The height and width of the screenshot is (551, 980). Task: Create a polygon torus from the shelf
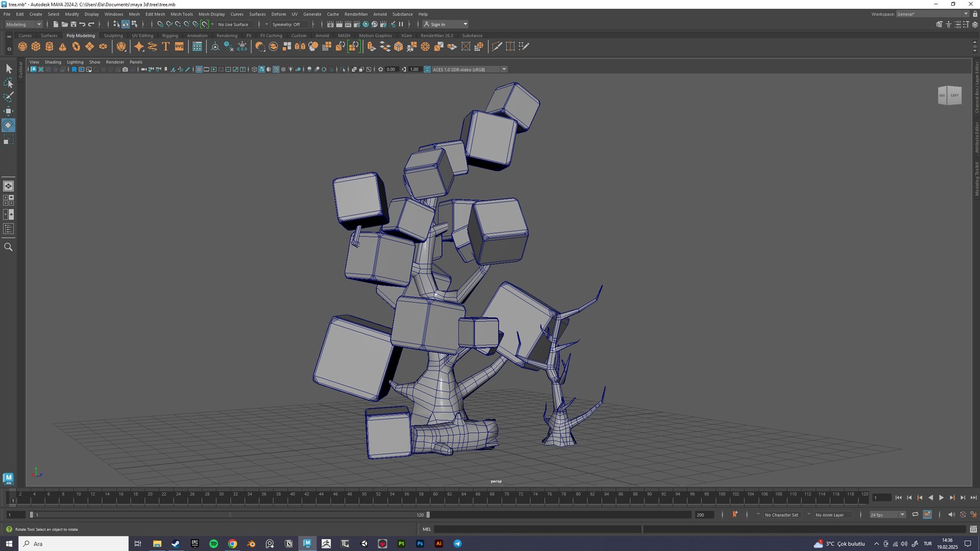click(76, 47)
